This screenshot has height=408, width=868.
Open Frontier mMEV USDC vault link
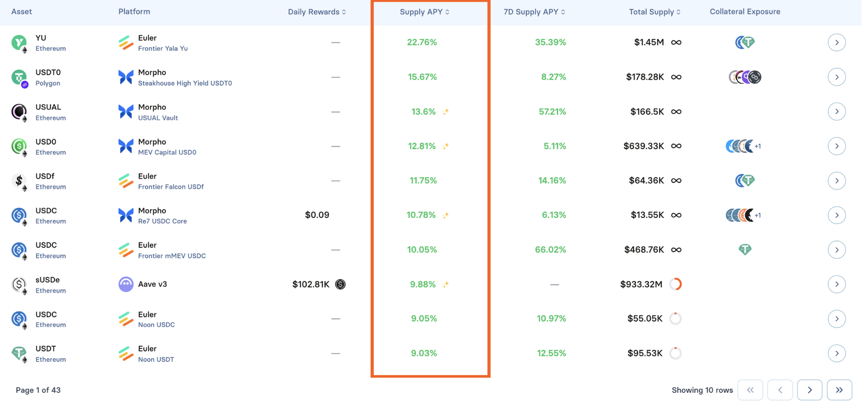pyautogui.click(x=172, y=256)
